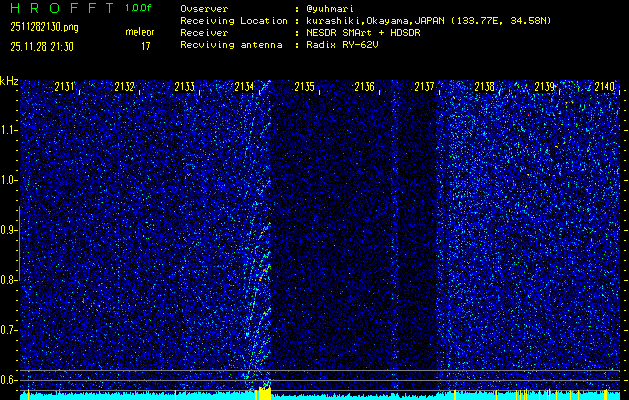This screenshot has height=400, width=629.
Task: Click the 2137 time marker
Action: pyautogui.click(x=425, y=87)
